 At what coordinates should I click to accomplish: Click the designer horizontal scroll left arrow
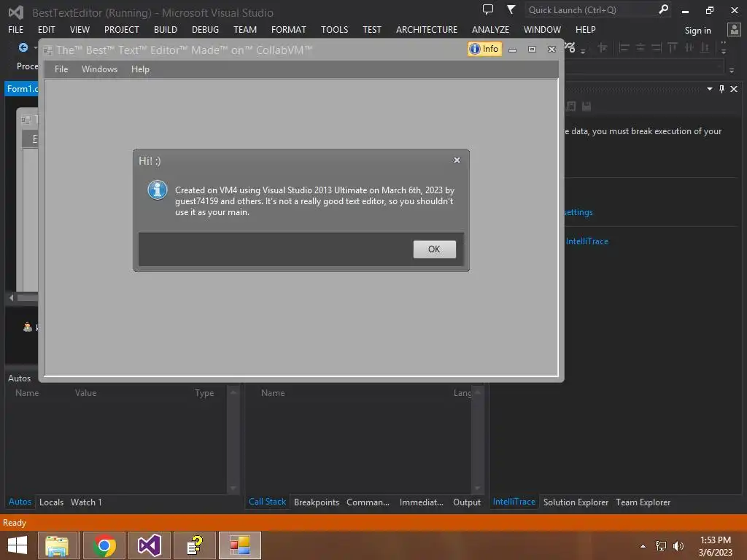[x=12, y=297]
